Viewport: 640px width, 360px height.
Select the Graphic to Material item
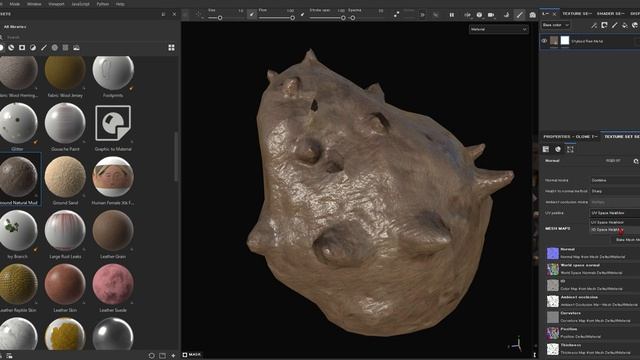click(113, 123)
